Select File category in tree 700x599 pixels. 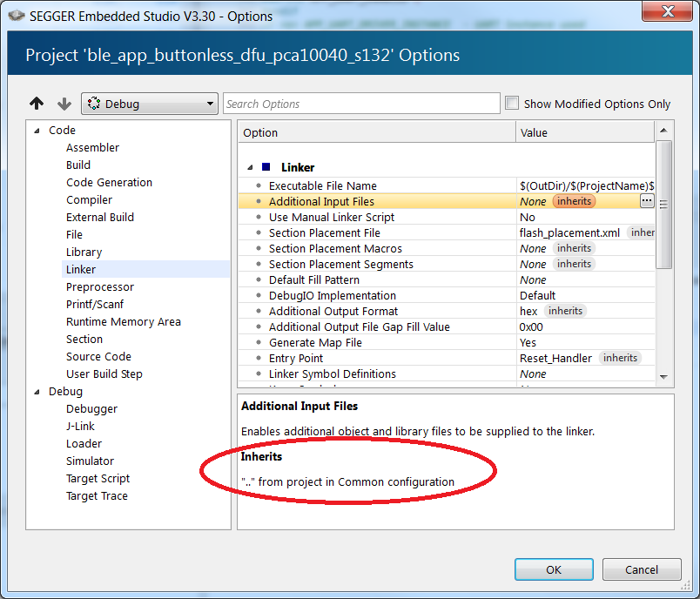(x=74, y=235)
